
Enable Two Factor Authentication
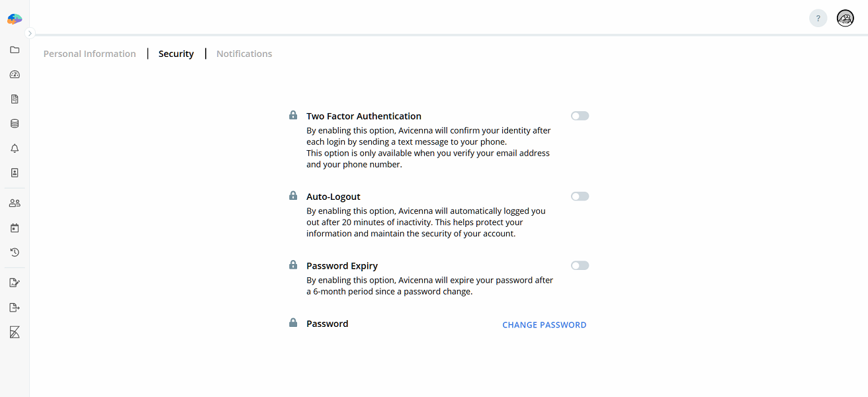(x=580, y=116)
